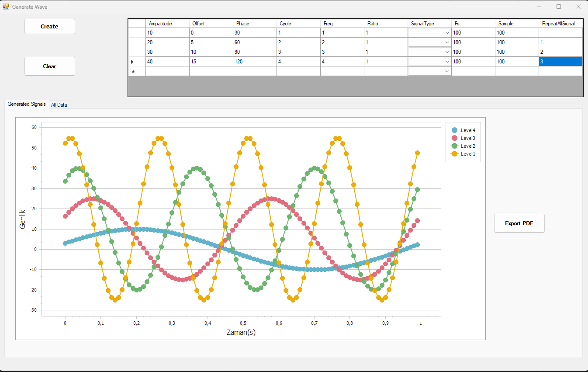Click the Ampatitude column header

point(167,24)
